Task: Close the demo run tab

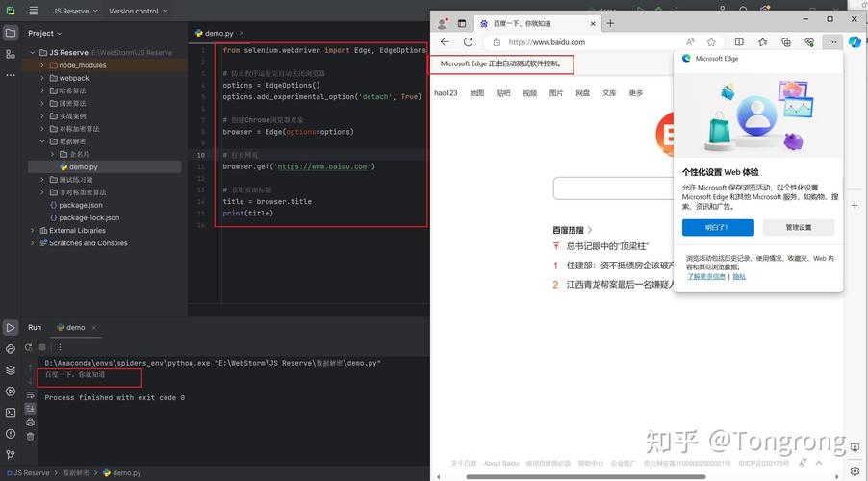Action: (x=94, y=328)
